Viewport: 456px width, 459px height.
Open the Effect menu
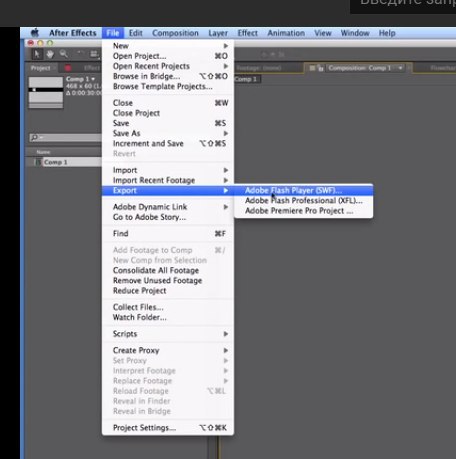pyautogui.click(x=248, y=33)
